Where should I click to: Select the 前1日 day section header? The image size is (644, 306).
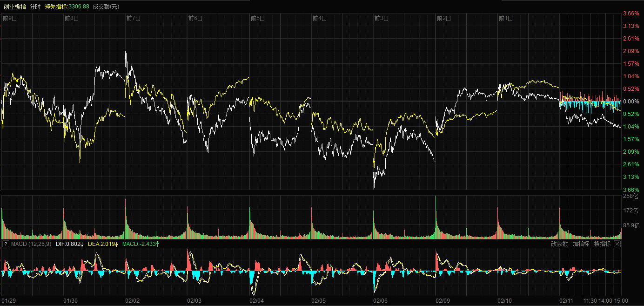[505, 19]
